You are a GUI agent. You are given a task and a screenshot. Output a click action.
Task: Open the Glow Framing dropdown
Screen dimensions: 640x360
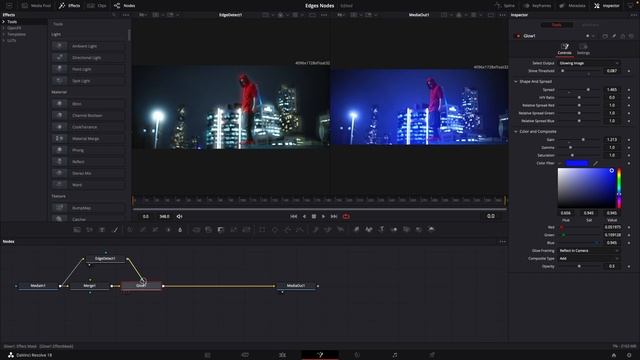click(589, 251)
